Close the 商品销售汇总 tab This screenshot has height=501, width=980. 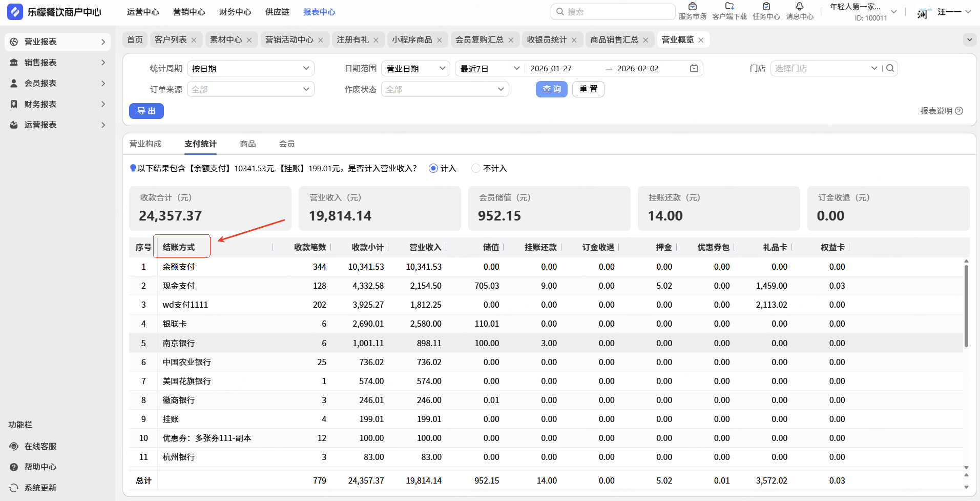tap(645, 40)
